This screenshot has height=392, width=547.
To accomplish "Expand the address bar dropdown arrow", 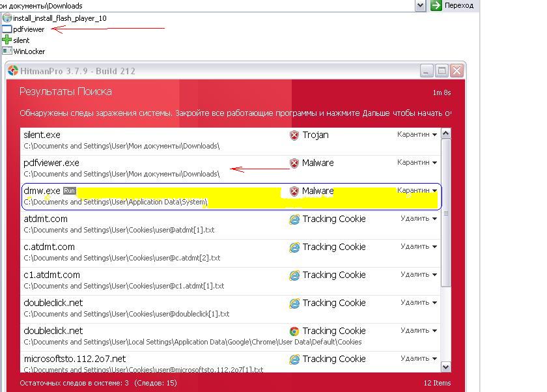I will [x=421, y=6].
